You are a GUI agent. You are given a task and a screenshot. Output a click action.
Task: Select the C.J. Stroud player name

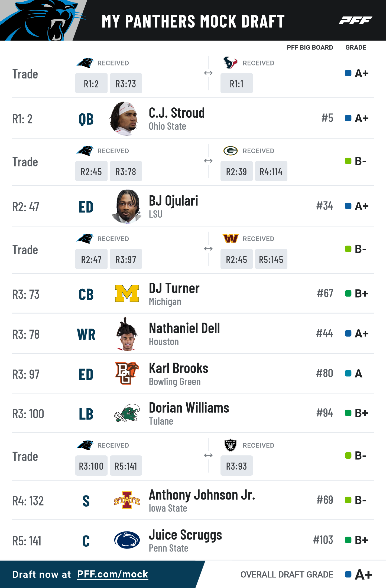click(x=177, y=113)
